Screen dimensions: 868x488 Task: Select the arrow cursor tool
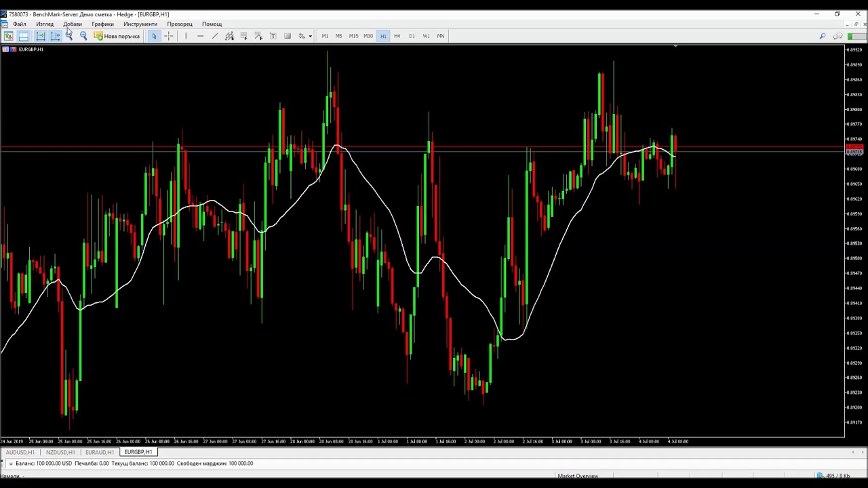pos(154,36)
